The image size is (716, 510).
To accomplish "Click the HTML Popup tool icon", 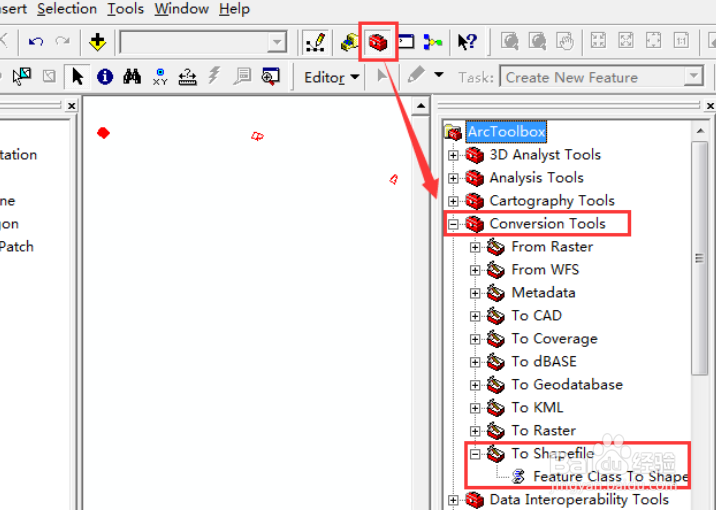I will point(242,76).
